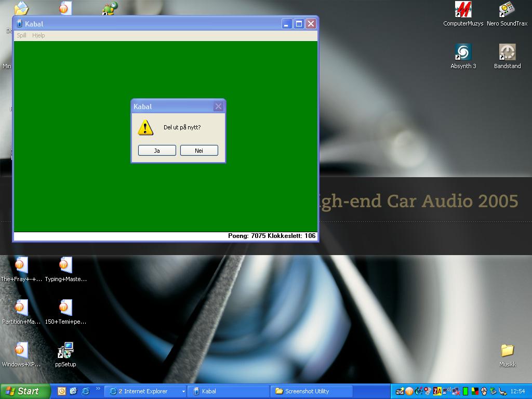Click the wireless network tray icon
Viewport: 532px width, 399px height.
point(447,391)
